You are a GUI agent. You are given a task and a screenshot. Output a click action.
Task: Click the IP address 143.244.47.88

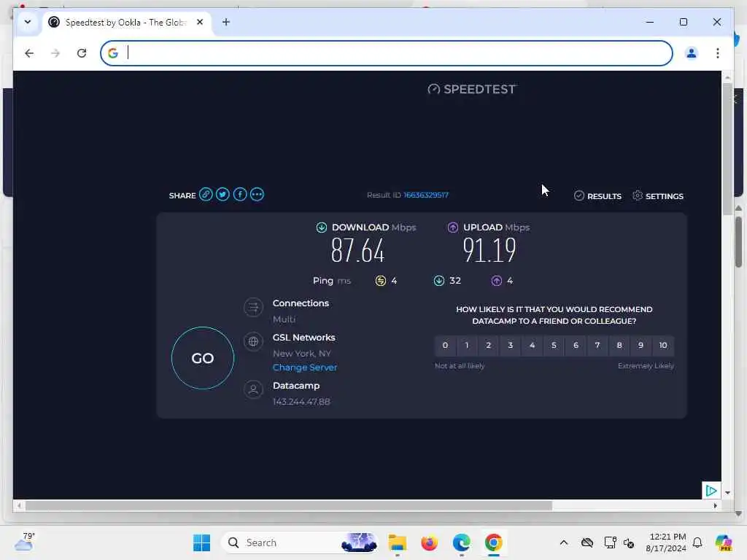(x=301, y=402)
